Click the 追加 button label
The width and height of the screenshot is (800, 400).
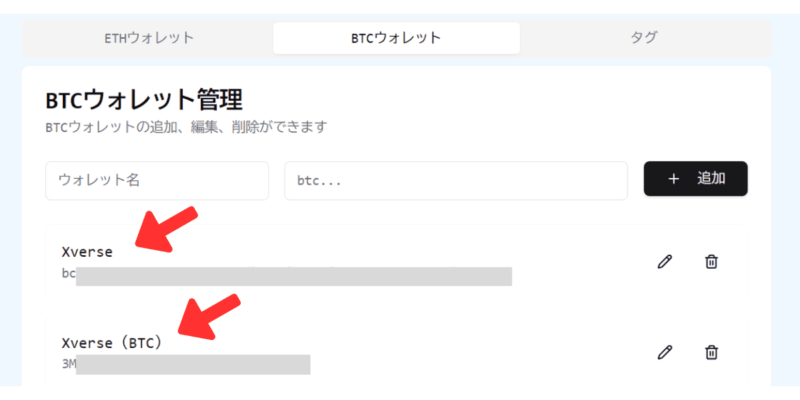point(711,179)
